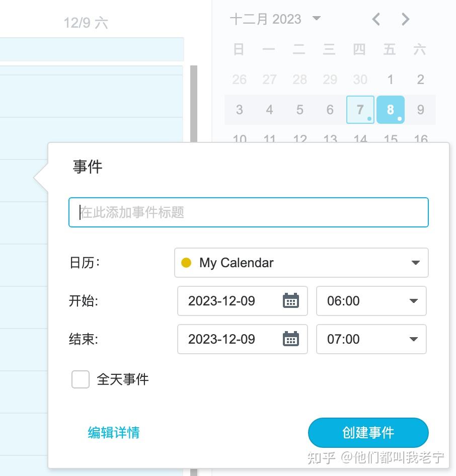Click the right arrow to view next month
Viewport: 456px width, 476px height.
(406, 19)
